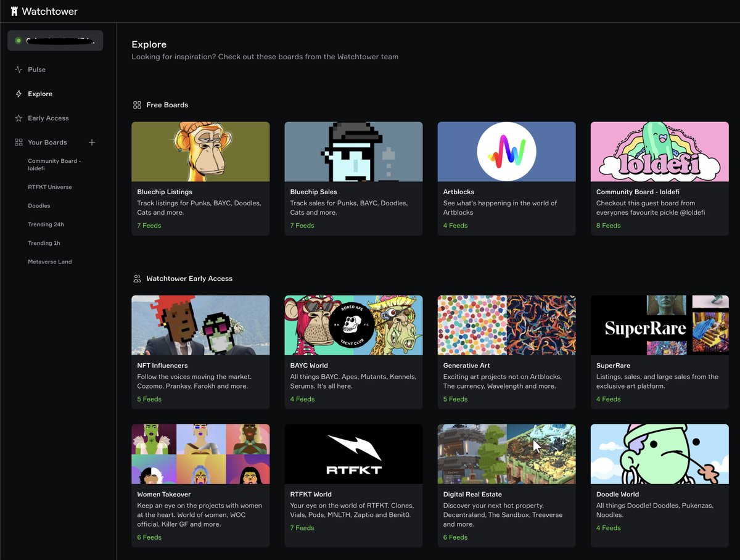The image size is (740, 560).
Task: Click the Generative Art title
Action: (466, 366)
